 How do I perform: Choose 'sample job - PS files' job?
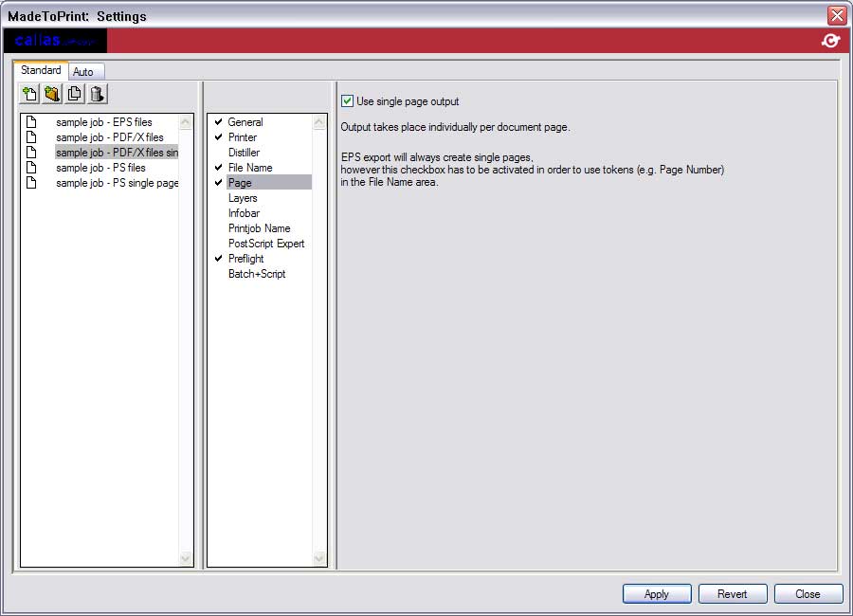tap(100, 168)
